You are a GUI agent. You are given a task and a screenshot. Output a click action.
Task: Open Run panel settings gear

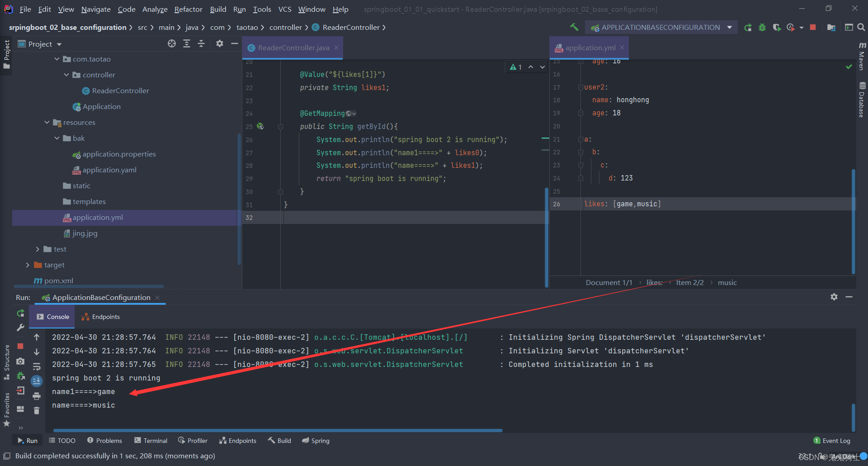(834, 297)
